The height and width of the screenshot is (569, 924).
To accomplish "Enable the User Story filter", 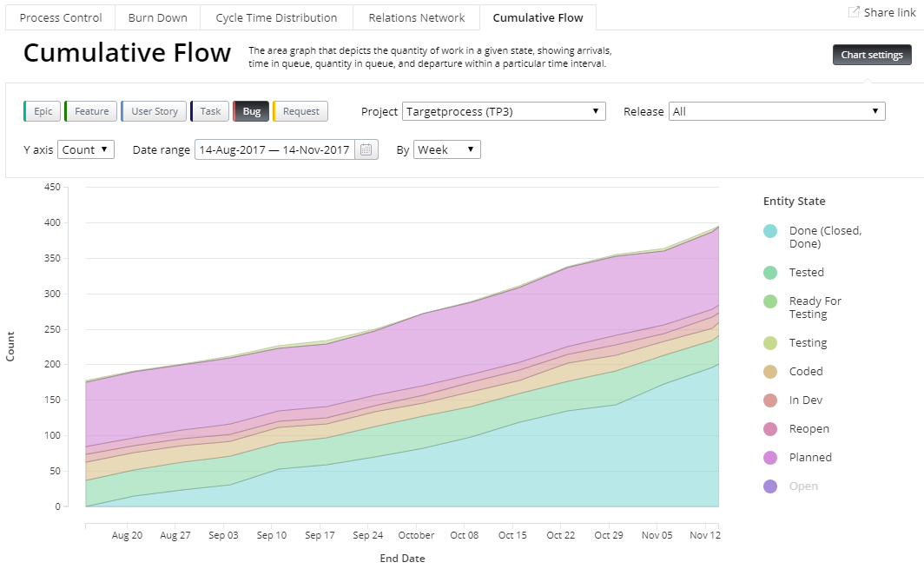I will click(154, 111).
